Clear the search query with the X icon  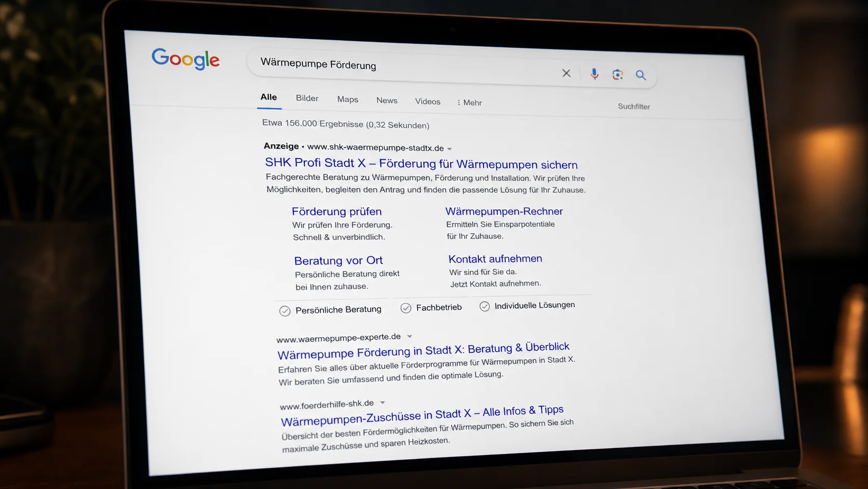(566, 73)
